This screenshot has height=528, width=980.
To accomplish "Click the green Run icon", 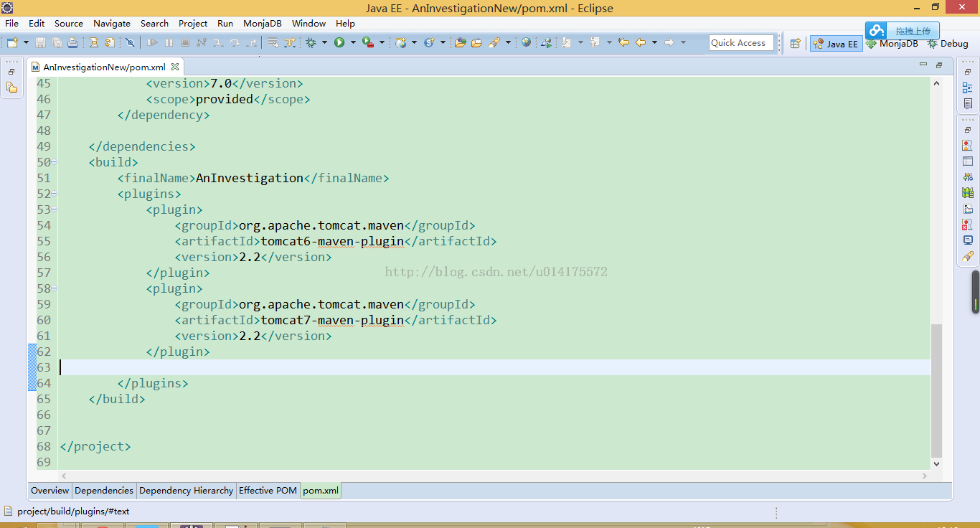I will pyautogui.click(x=339, y=43).
